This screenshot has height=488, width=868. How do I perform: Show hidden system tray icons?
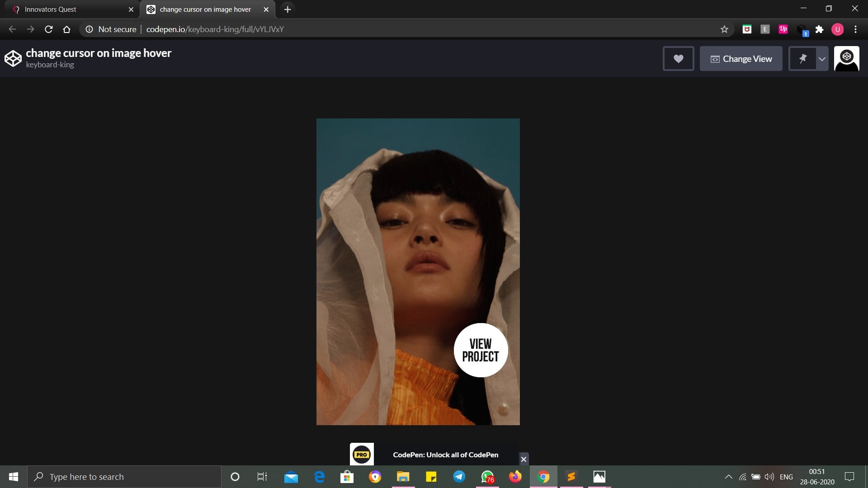pos(728,477)
